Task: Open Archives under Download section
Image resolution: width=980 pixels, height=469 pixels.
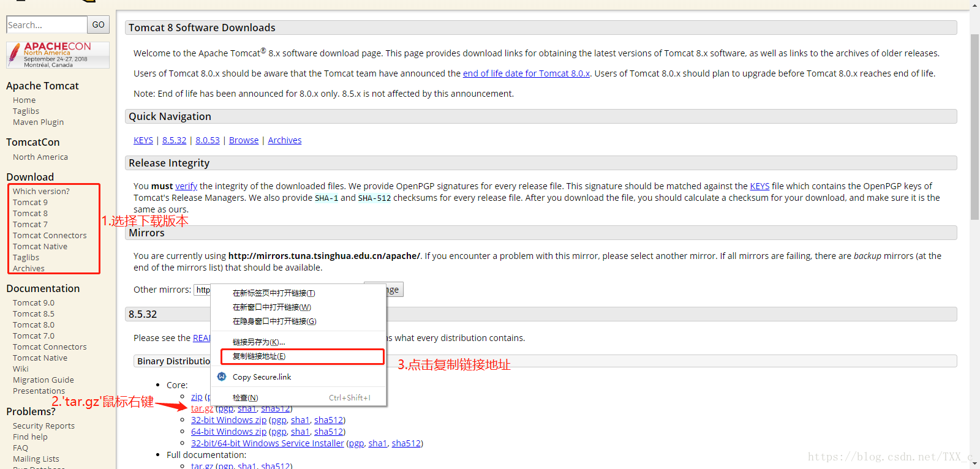Action: click(x=29, y=269)
